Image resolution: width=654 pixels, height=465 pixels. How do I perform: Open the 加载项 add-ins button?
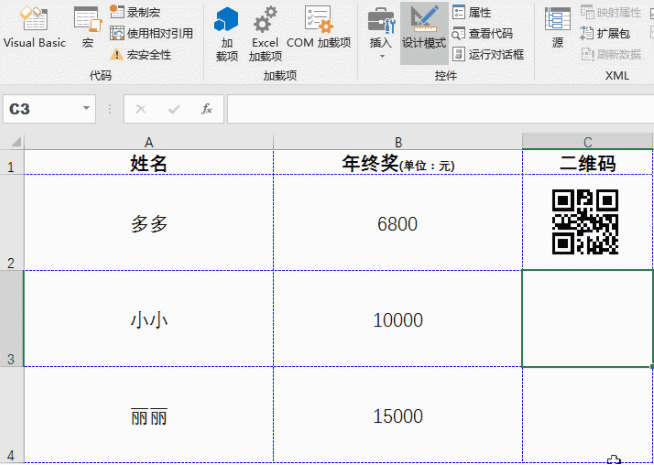tap(226, 34)
